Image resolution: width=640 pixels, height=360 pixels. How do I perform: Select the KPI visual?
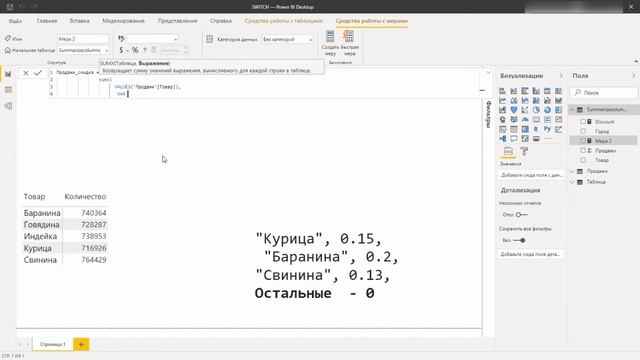[558, 120]
